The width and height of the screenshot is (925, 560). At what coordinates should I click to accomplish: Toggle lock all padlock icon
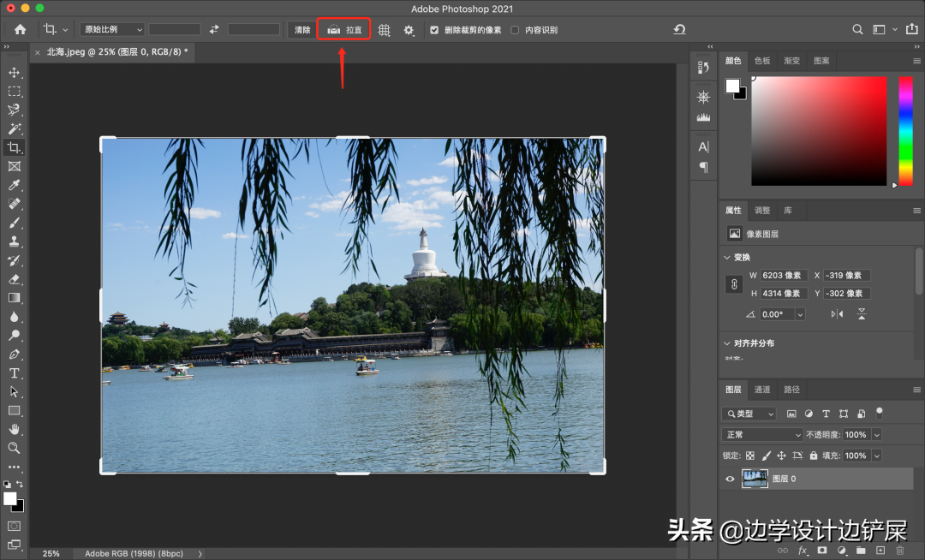[814, 456]
